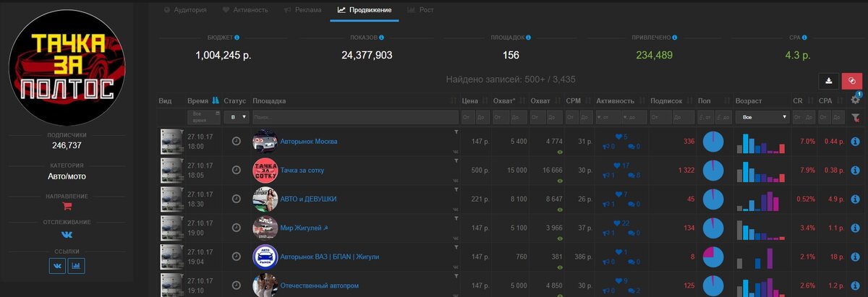Image resolution: width=868 pixels, height=297 pixels.
Task: Open the Аудитория tab
Action: coord(185,10)
